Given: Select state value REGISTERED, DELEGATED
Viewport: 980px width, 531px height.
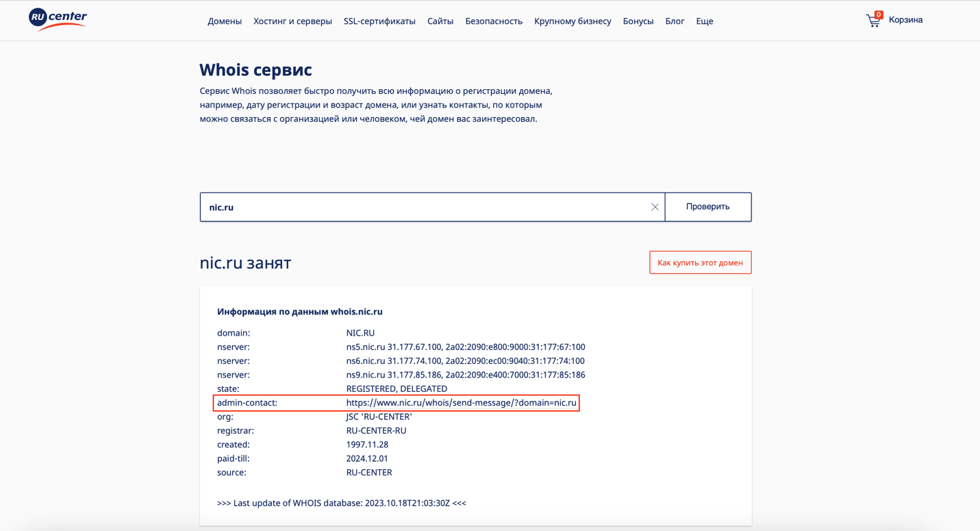Looking at the screenshot, I should coord(397,389).
